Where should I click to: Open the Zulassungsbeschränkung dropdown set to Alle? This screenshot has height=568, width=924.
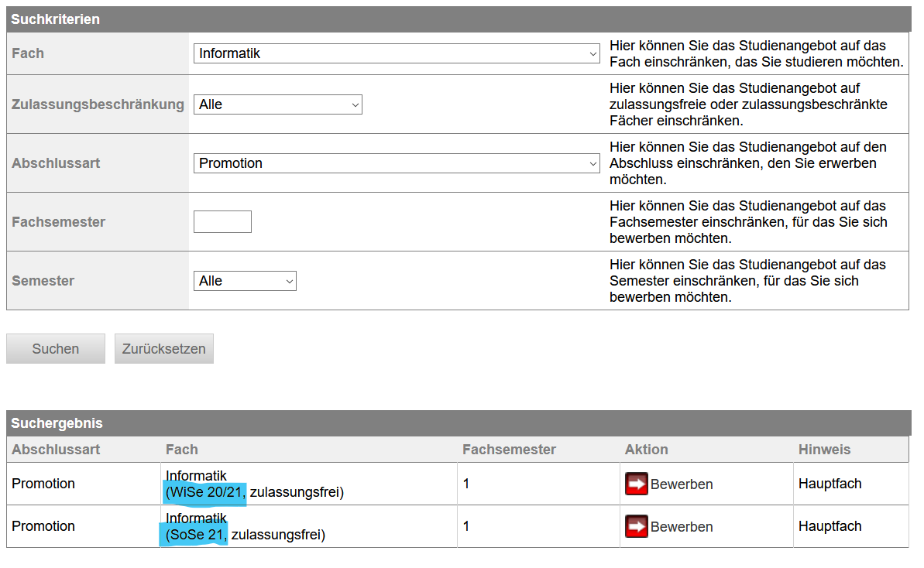point(277,104)
